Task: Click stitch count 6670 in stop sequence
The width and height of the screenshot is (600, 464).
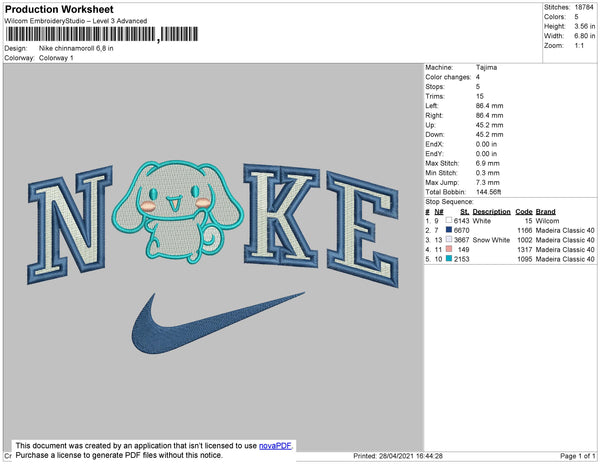Action: pyautogui.click(x=461, y=230)
